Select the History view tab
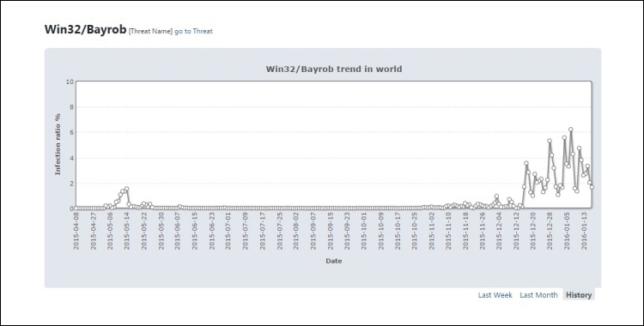This screenshot has height=326, width=644. click(579, 295)
